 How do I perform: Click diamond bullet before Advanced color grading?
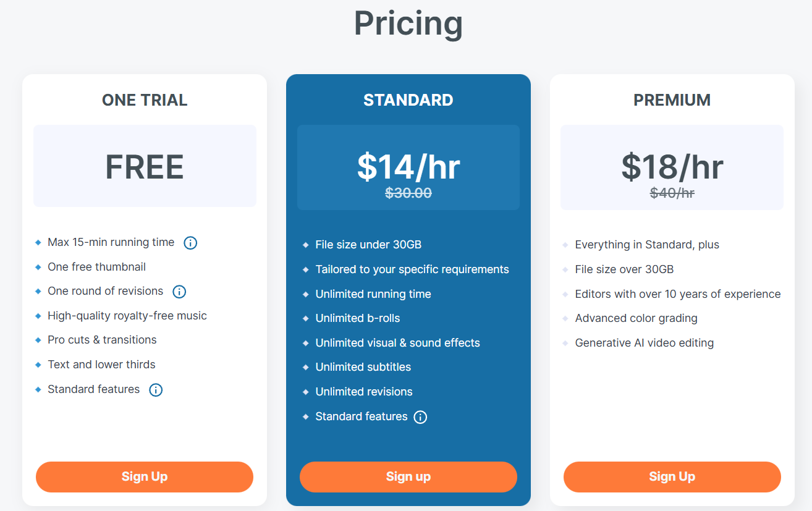point(565,319)
